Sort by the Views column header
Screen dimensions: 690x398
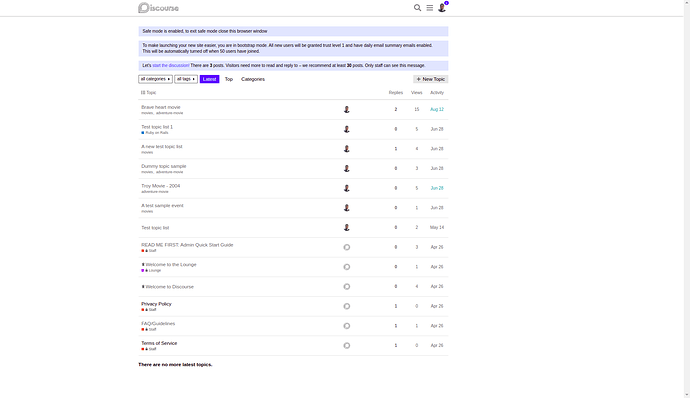[x=417, y=92]
